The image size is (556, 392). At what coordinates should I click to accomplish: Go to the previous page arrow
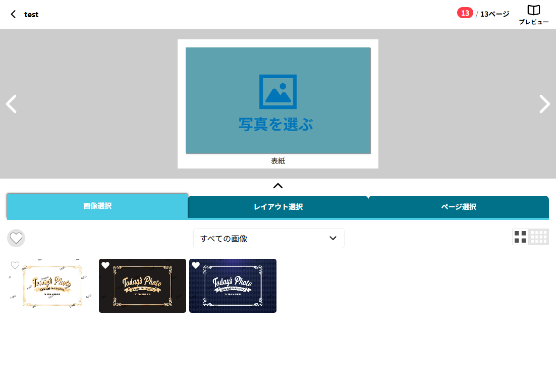(x=11, y=104)
